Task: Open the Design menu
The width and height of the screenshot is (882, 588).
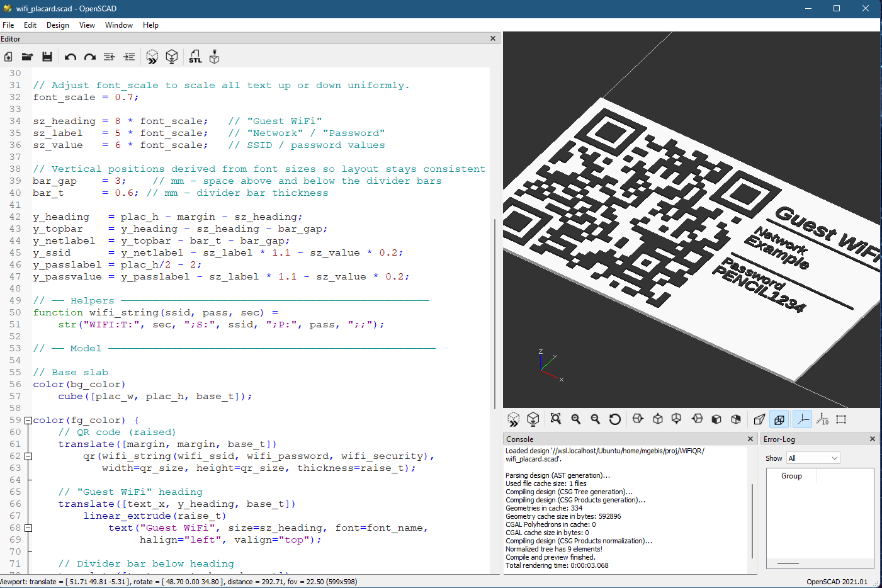Action: click(x=58, y=25)
